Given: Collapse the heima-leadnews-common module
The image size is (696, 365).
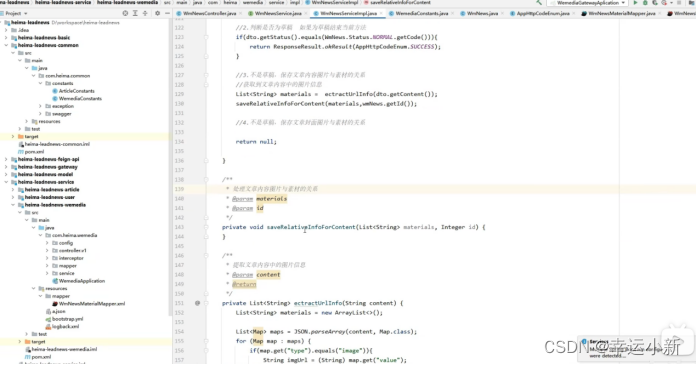Looking at the screenshot, I should 6,45.
